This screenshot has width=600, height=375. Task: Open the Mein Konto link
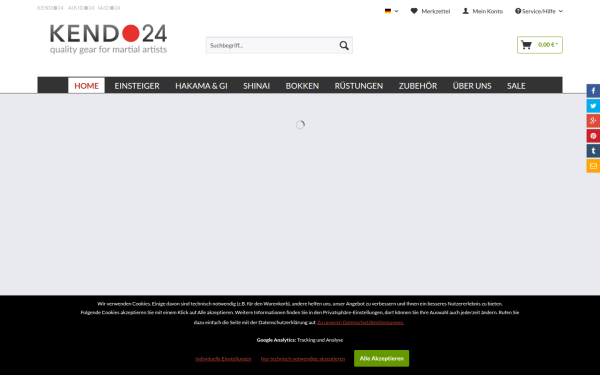[x=488, y=11]
